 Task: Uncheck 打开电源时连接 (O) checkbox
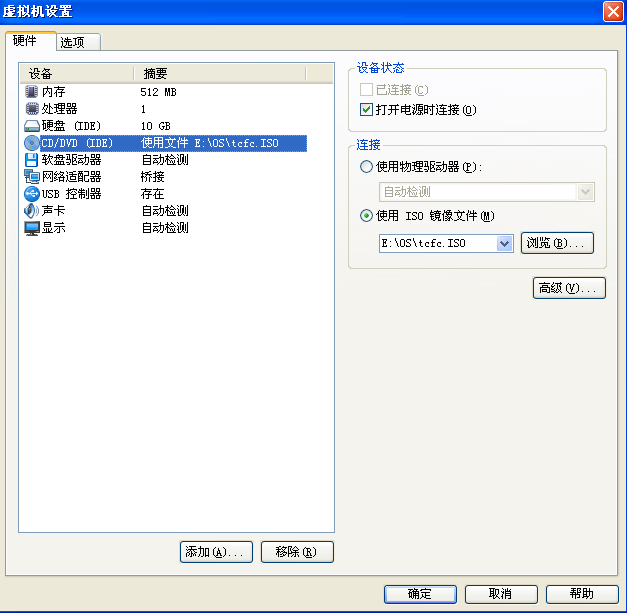pyautogui.click(x=366, y=110)
